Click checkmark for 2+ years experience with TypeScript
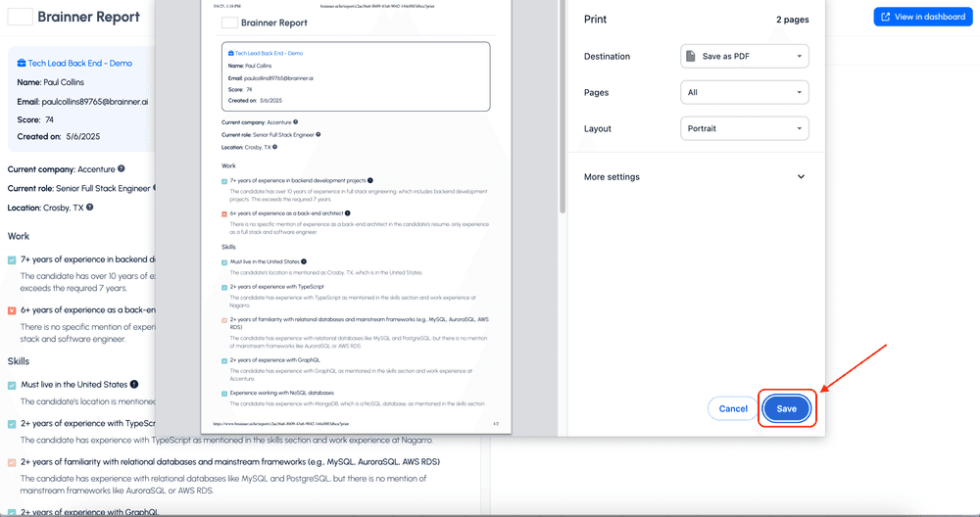The width and height of the screenshot is (980, 517). [x=12, y=425]
